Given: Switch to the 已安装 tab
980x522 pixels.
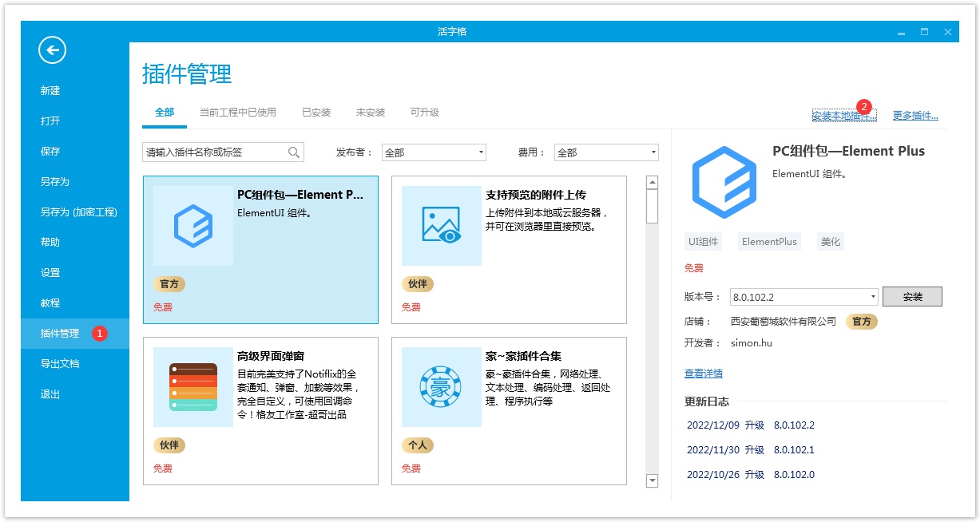Looking at the screenshot, I should coord(316,113).
